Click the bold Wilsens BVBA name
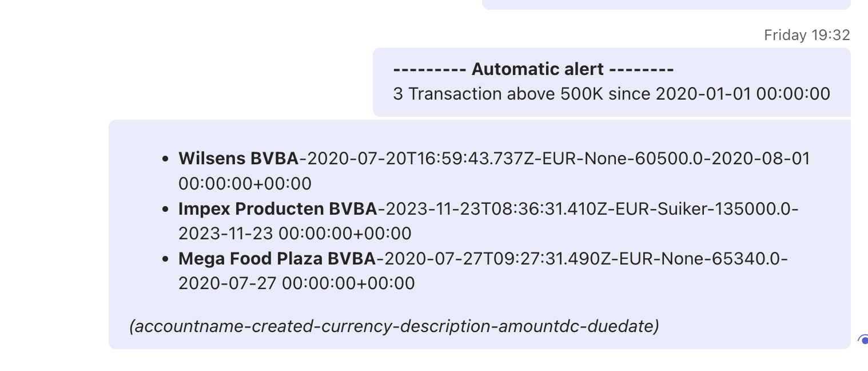Screen dimensions: 868x371 click(x=238, y=159)
